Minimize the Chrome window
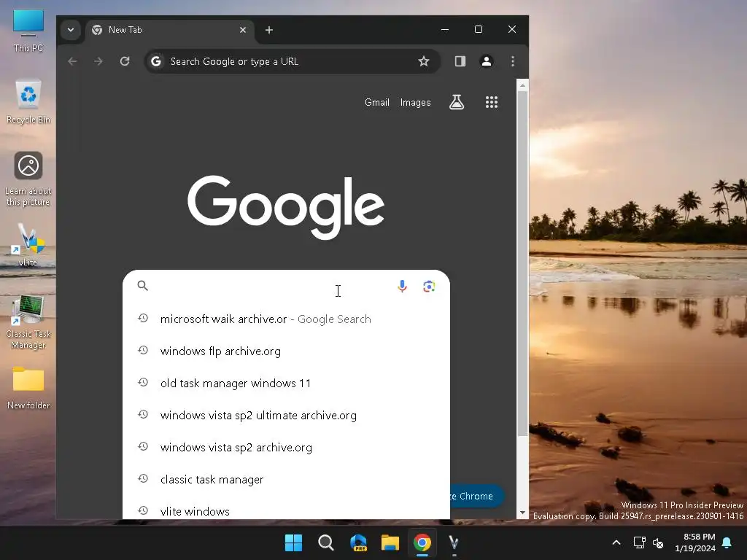The image size is (747, 560). pyautogui.click(x=445, y=29)
